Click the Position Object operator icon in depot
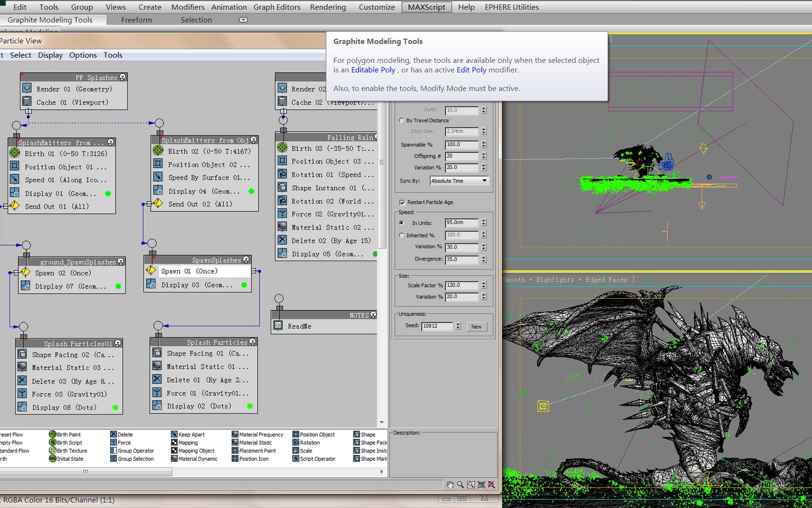This screenshot has height=508, width=812. point(296,434)
